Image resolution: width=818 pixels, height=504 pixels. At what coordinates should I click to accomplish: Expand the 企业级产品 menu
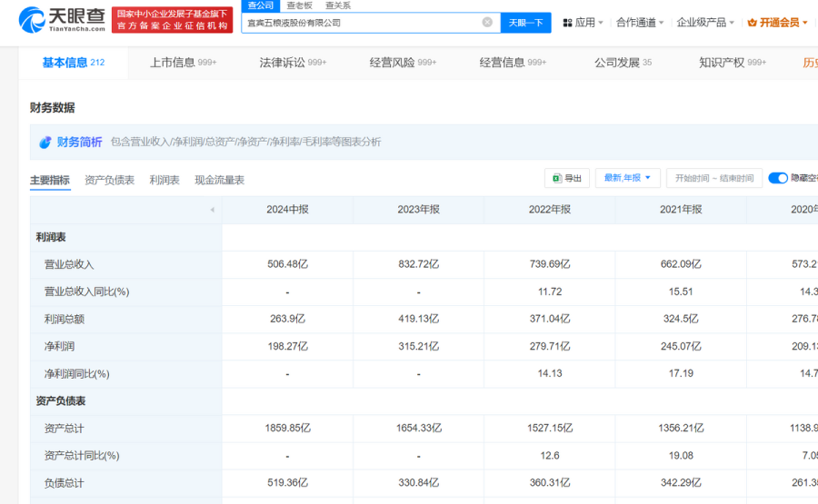point(705,22)
